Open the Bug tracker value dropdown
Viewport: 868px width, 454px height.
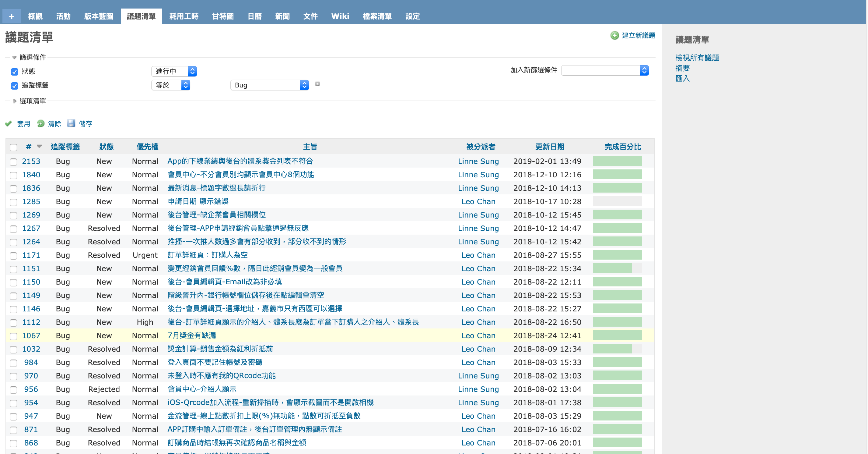pos(269,85)
